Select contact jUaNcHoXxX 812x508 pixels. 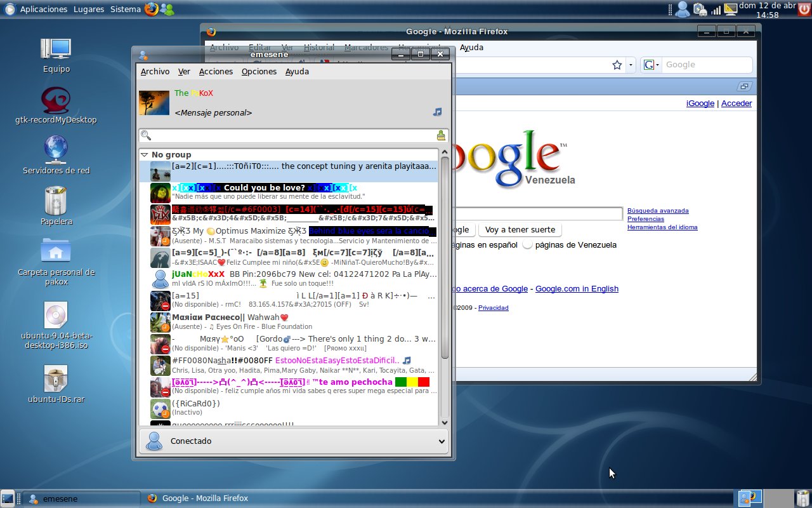click(x=289, y=279)
